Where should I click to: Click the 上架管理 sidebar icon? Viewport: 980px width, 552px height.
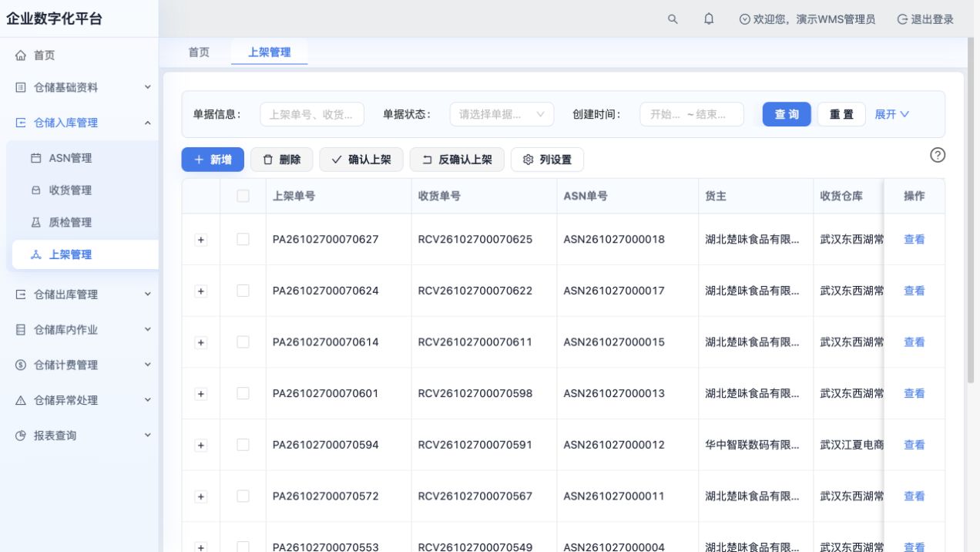(x=36, y=255)
